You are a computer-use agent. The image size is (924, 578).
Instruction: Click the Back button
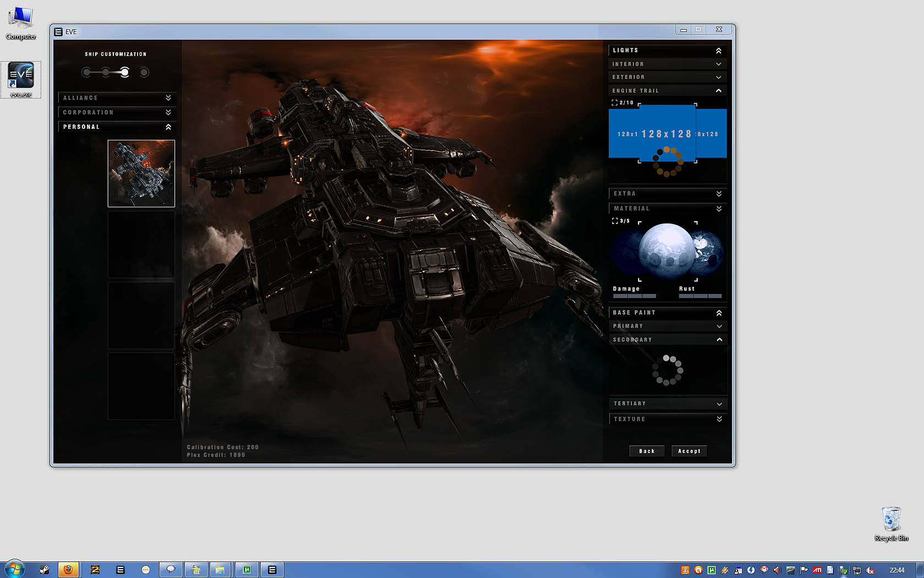coord(647,451)
